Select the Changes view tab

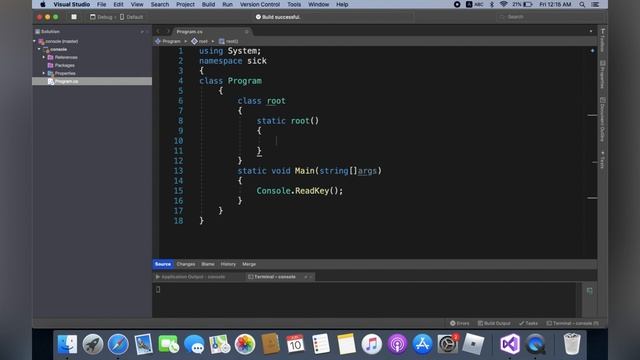coord(186,264)
